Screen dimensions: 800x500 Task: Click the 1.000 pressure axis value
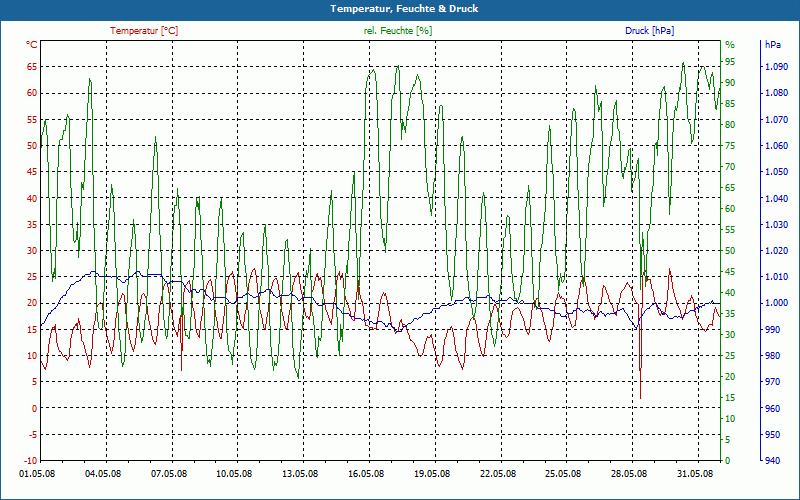click(777, 304)
